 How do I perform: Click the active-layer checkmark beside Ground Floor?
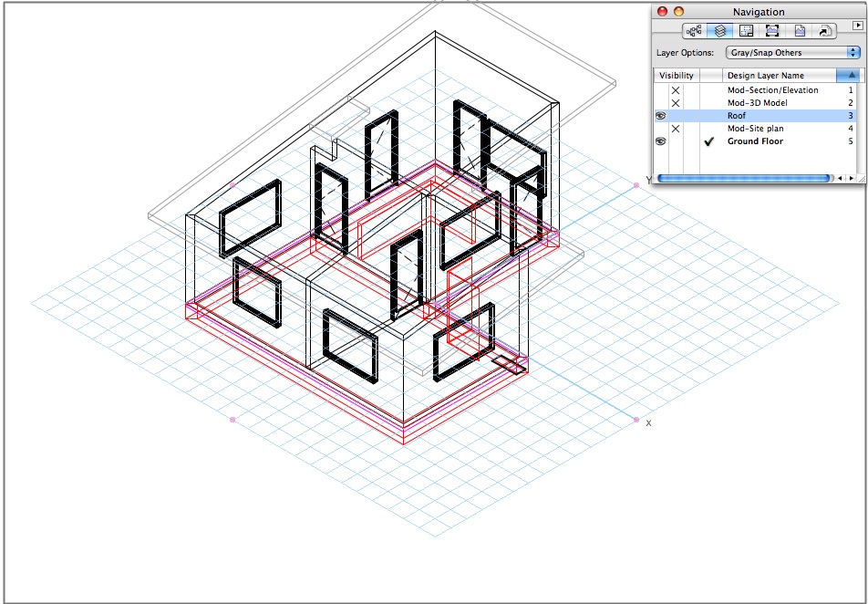click(709, 141)
